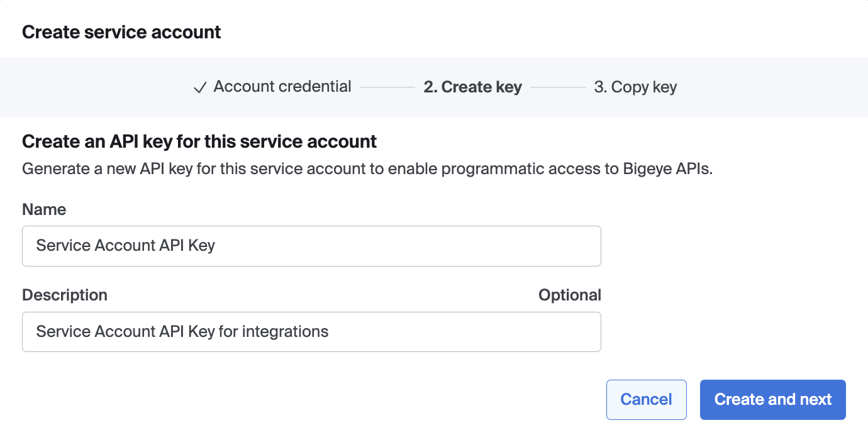The image size is (868, 440).
Task: Click the Description field label
Action: (x=65, y=295)
